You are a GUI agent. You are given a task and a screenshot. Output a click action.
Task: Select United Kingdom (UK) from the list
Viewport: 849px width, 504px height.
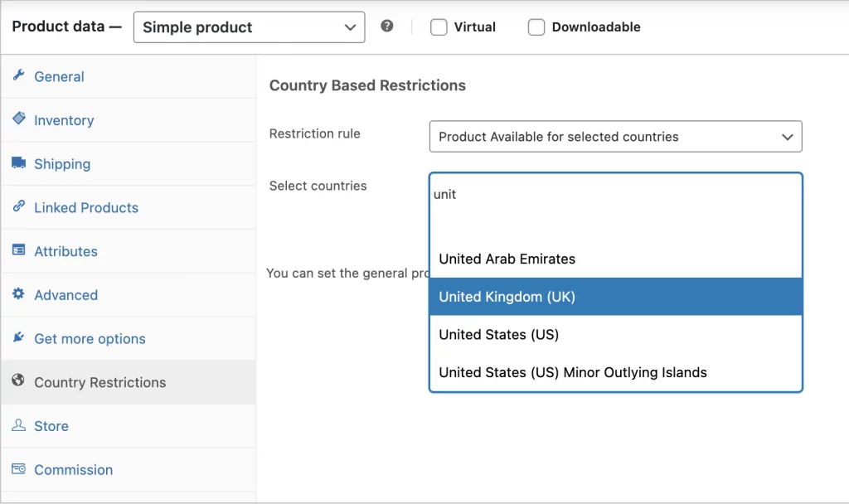tap(615, 297)
